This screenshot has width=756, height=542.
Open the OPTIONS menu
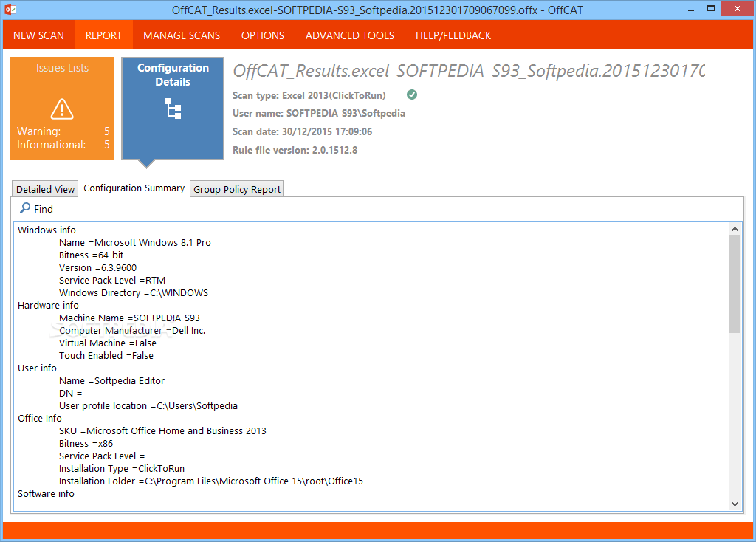click(x=262, y=35)
